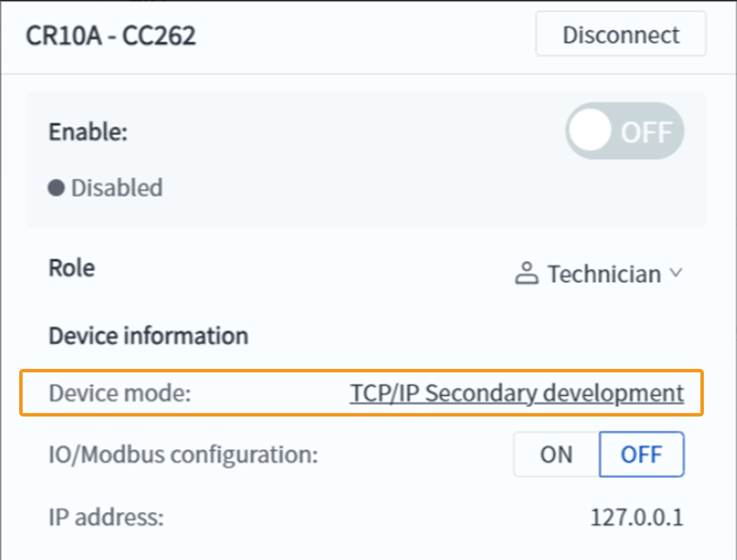This screenshot has width=737, height=560.
Task: Select OFF for IO/Modbus configuration
Action: (641, 454)
